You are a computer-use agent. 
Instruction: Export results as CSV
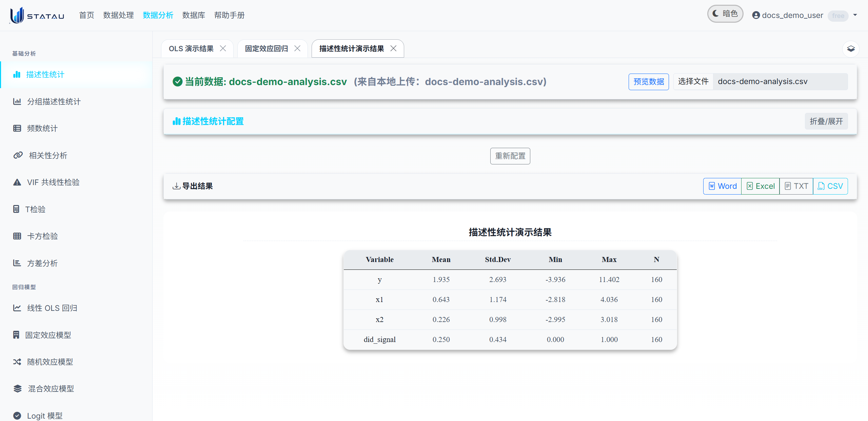click(x=830, y=186)
